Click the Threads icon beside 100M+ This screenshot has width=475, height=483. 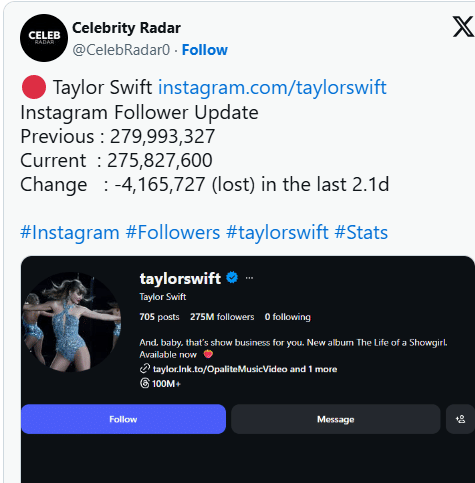[x=144, y=383]
